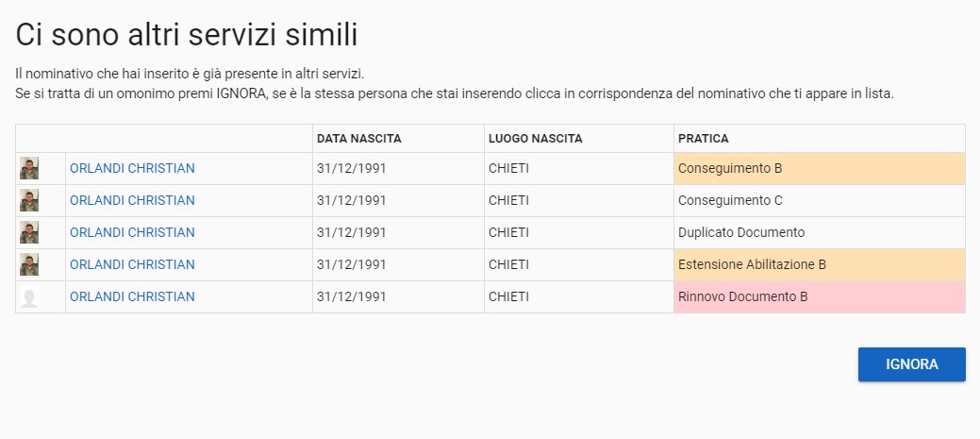Click the photo thumbnail in the Estensione Abilitazione B row
The height and width of the screenshot is (439, 980).
tap(29, 265)
